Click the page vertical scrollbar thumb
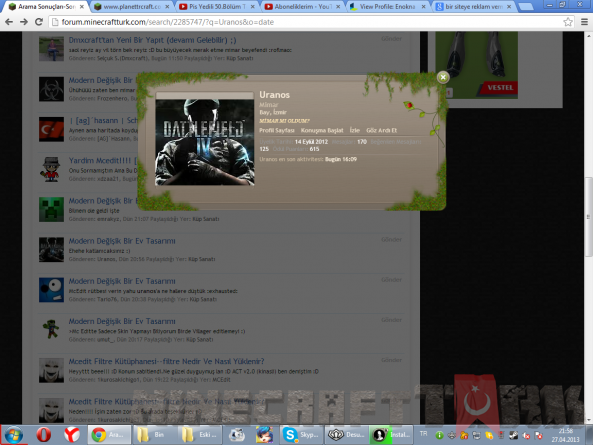The image size is (593, 445). 589,217
